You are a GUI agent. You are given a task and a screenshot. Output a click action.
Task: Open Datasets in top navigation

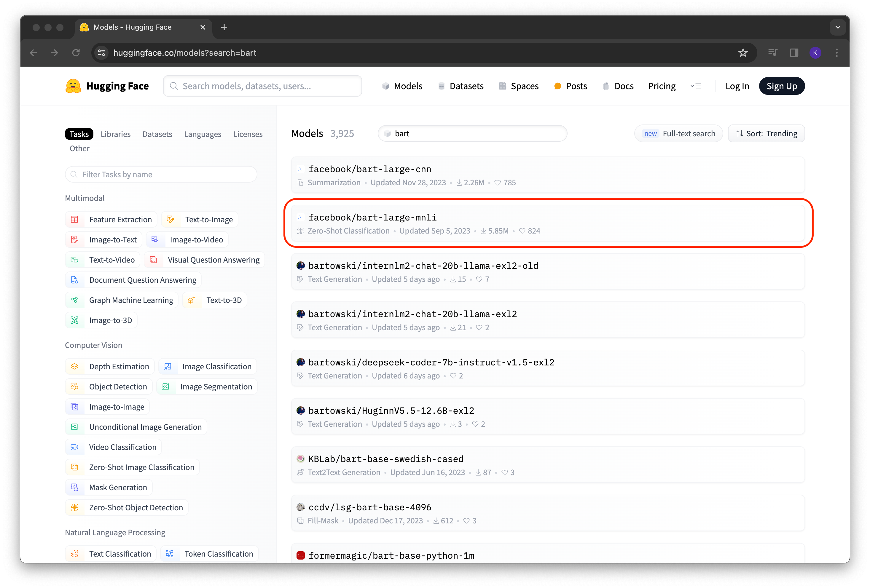(x=461, y=86)
